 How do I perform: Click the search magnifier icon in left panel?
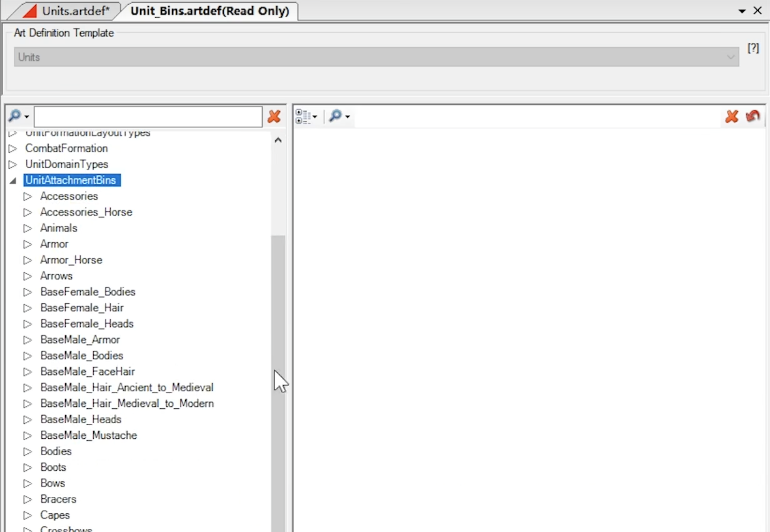[15, 116]
